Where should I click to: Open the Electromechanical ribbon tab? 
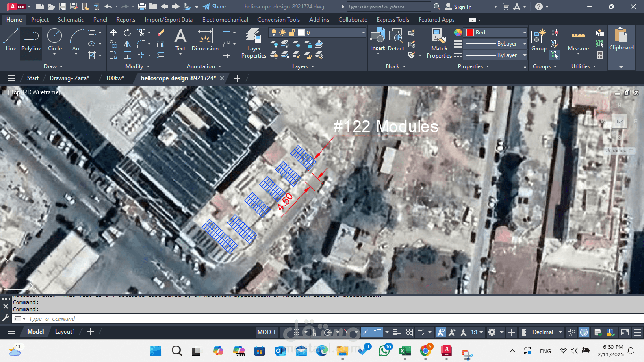coord(225,20)
